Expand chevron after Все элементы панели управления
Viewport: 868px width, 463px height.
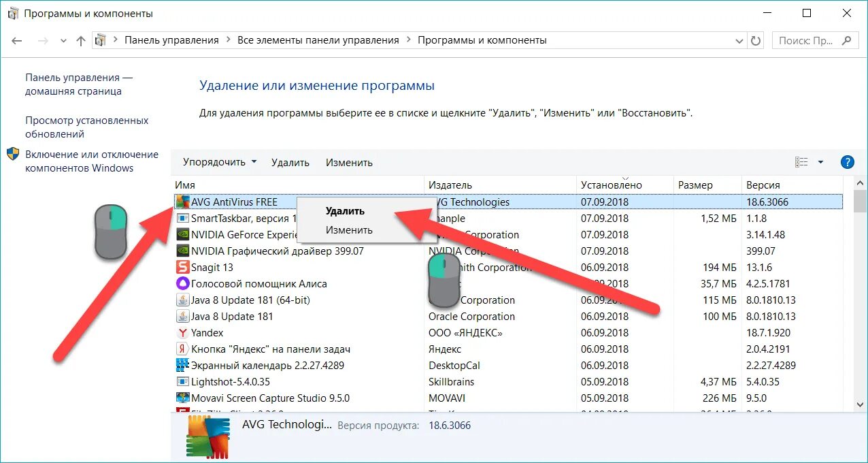point(408,40)
